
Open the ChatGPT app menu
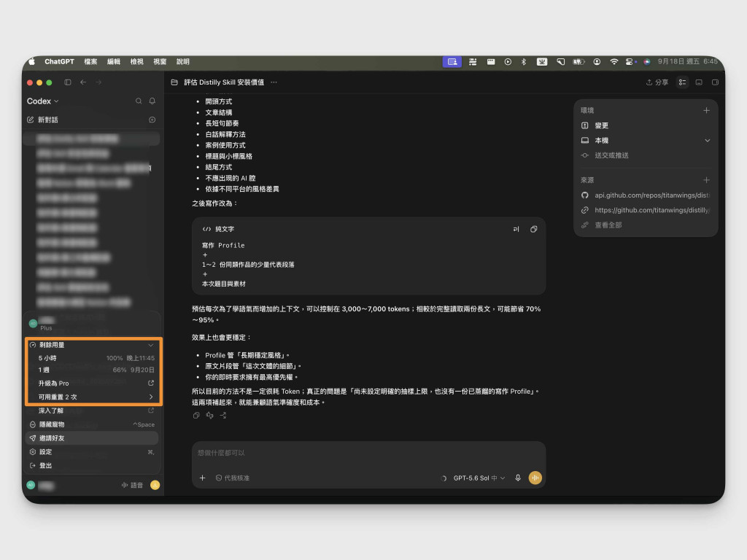pyautogui.click(x=59, y=62)
